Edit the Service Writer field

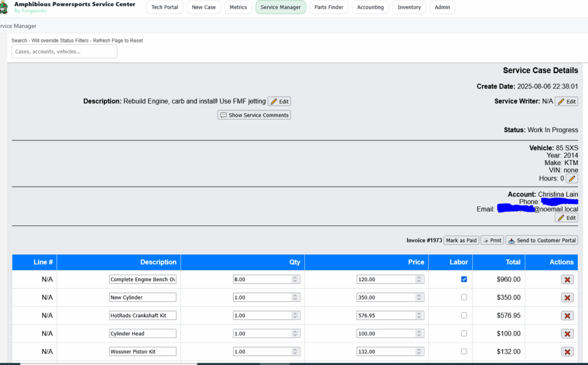566,101
